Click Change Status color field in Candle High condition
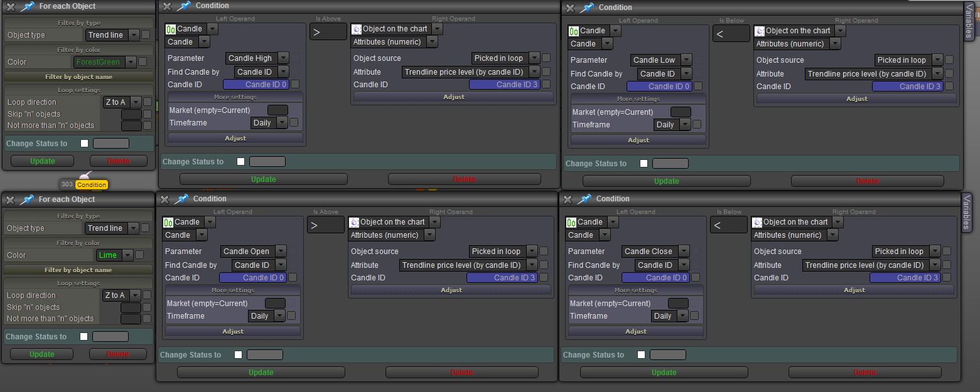 pyautogui.click(x=267, y=162)
